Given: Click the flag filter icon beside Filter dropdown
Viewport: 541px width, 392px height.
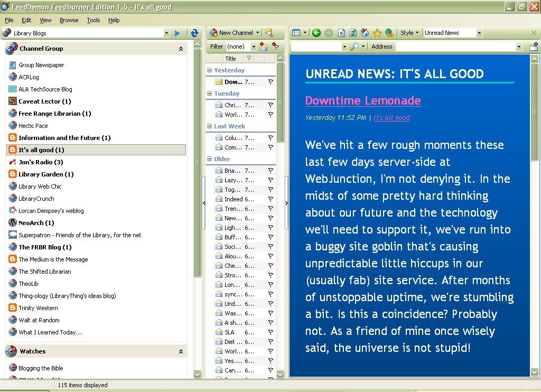Looking at the screenshot, I should tap(275, 46).
